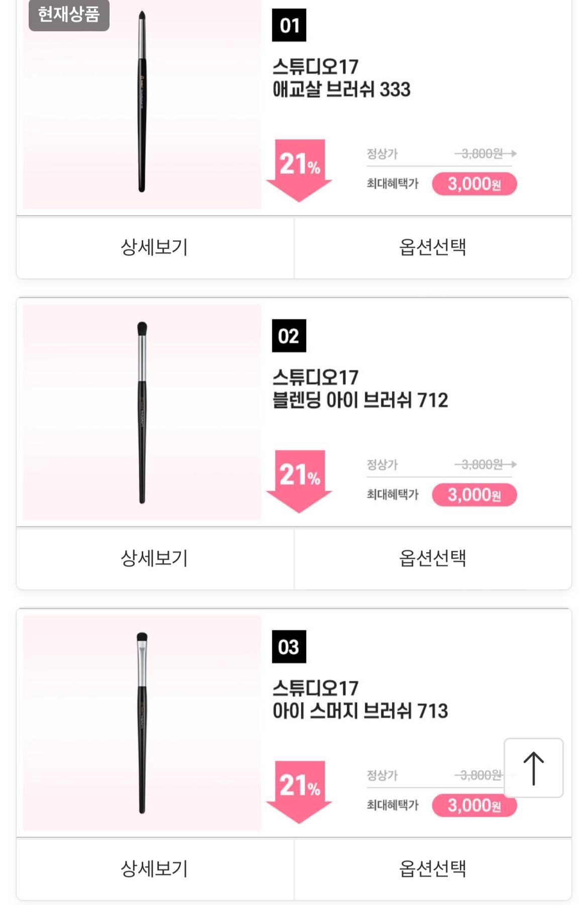Image resolution: width=588 pixels, height=905 pixels.
Task: Open 옵션선택 for 애교살 브러쉬 333
Action: pyautogui.click(x=433, y=248)
